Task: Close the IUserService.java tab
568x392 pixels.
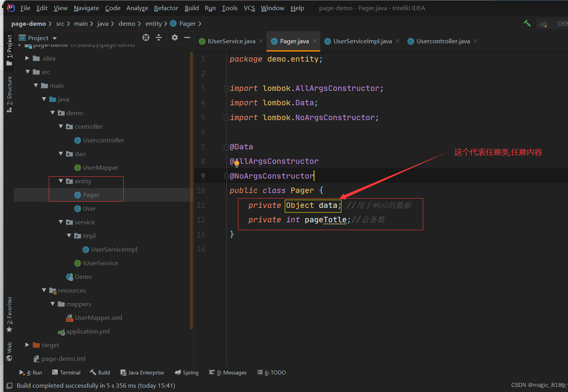Action: [x=261, y=41]
